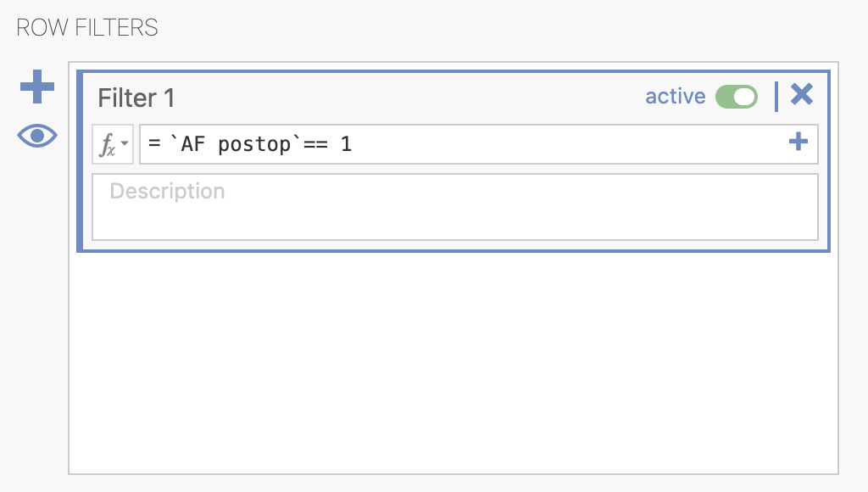The width and height of the screenshot is (868, 492).
Task: Toggle the eye icon filter preview
Action: pos(37,136)
